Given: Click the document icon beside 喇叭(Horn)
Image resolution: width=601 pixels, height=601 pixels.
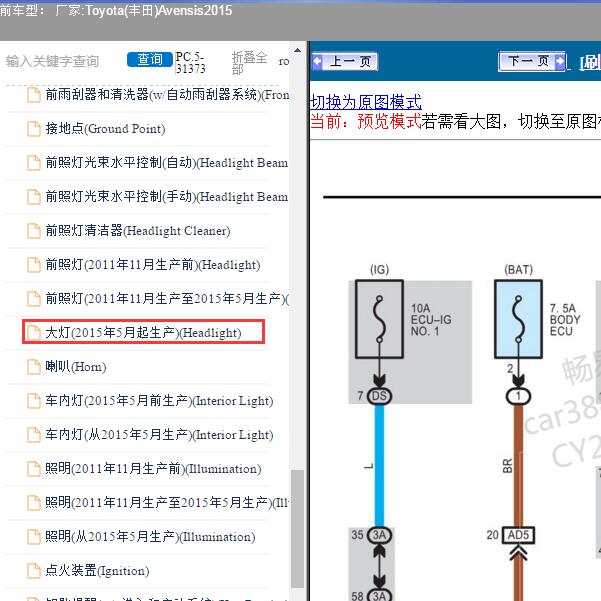Looking at the screenshot, I should pos(34,367).
